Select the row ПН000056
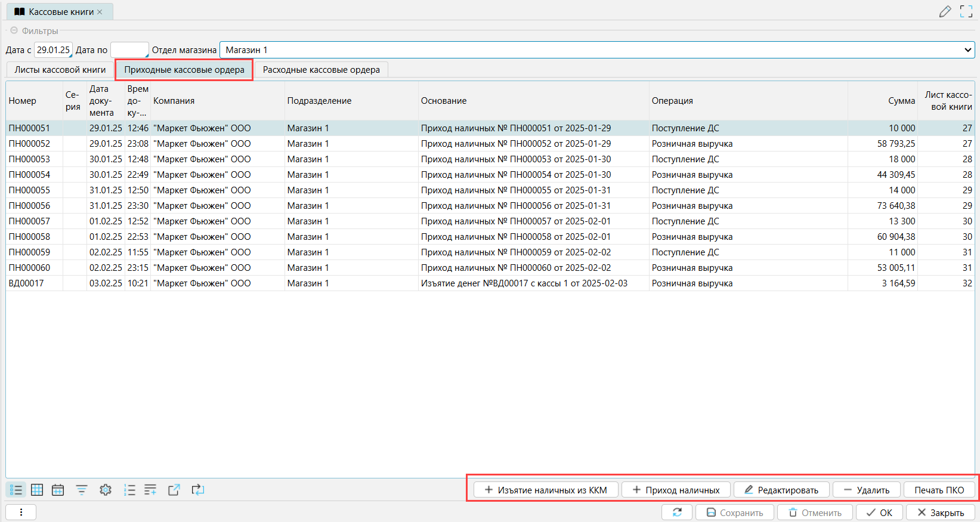The height and width of the screenshot is (522, 980). (x=30, y=206)
